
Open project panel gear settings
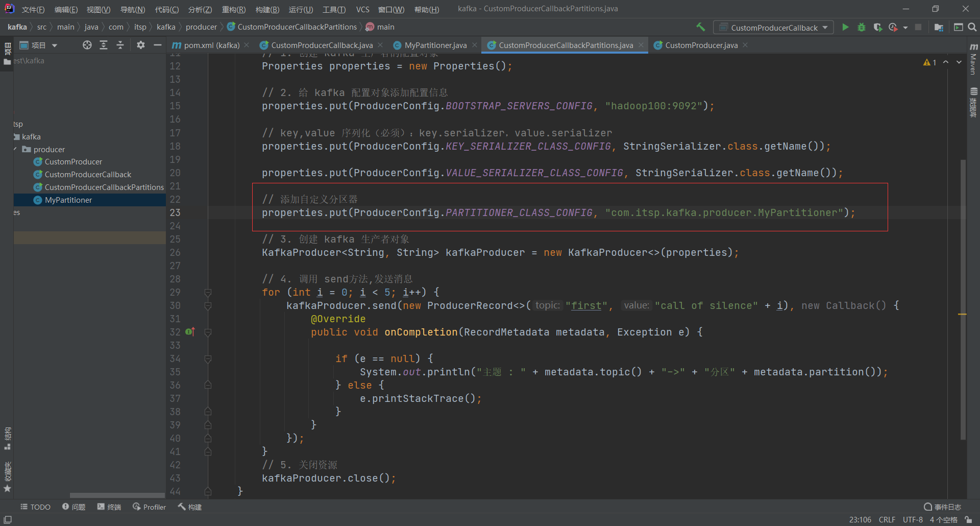click(141, 45)
